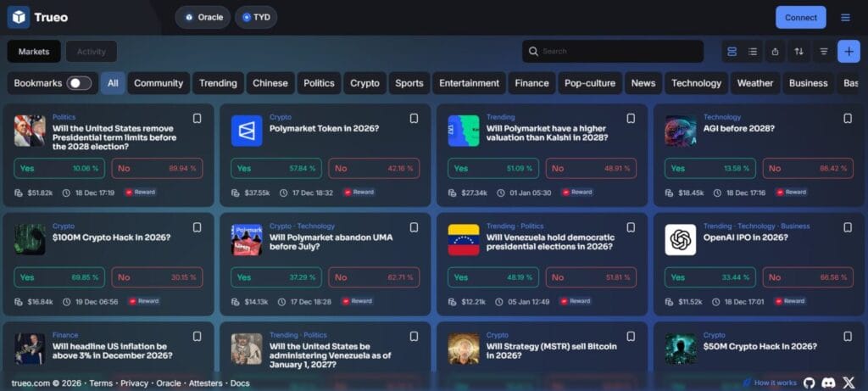Filter by the News category

coord(643,83)
